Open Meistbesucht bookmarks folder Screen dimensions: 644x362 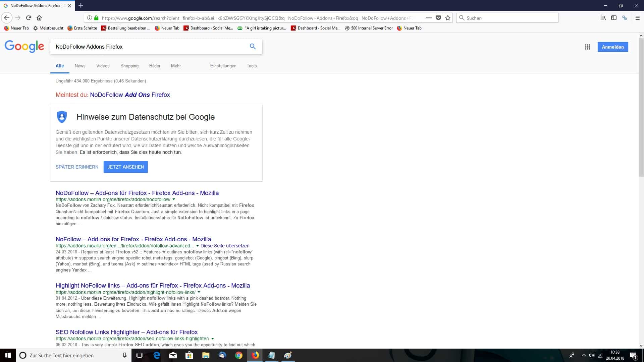[x=48, y=28]
